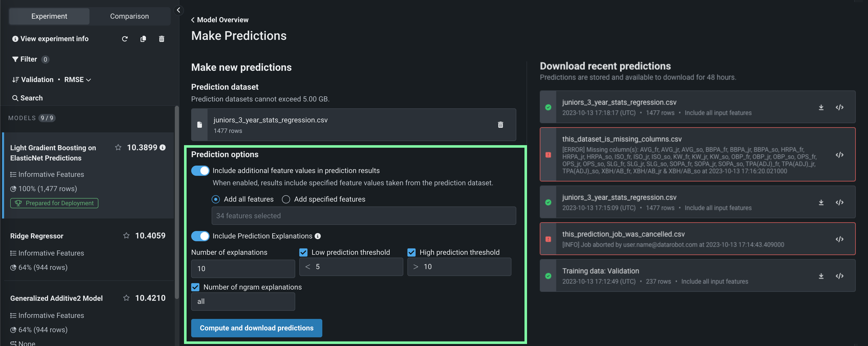Duplicate experiment using the copy icon
Screen dimensions: 868x346
(143, 39)
